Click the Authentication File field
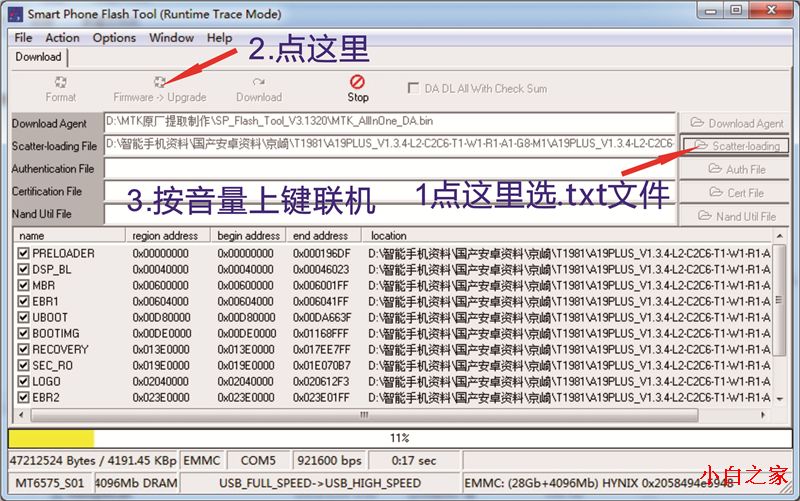Viewport: 800px width, 501px height. tap(390, 168)
